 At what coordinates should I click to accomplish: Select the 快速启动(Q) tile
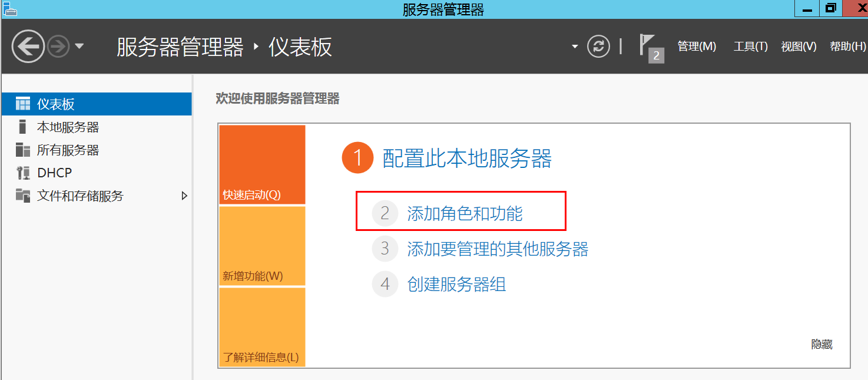click(263, 165)
